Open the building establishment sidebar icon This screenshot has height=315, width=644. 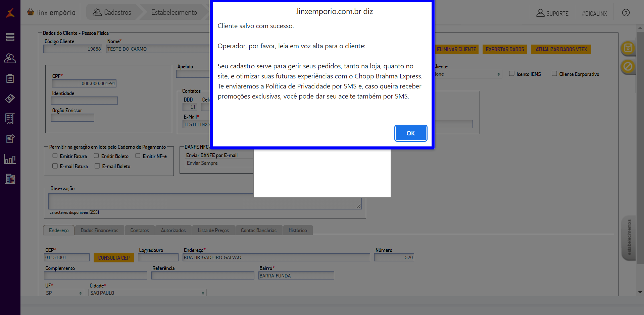coord(10,179)
